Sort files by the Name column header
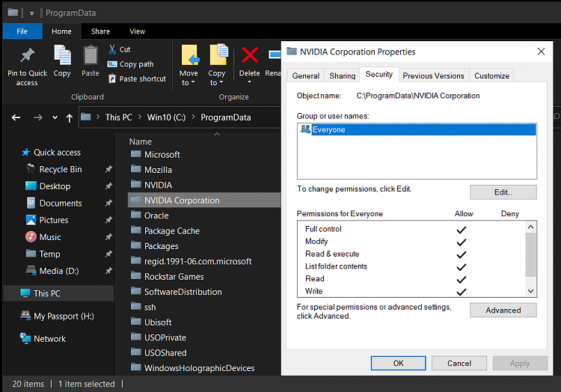Viewport: 561px width, 392px height. [x=141, y=141]
